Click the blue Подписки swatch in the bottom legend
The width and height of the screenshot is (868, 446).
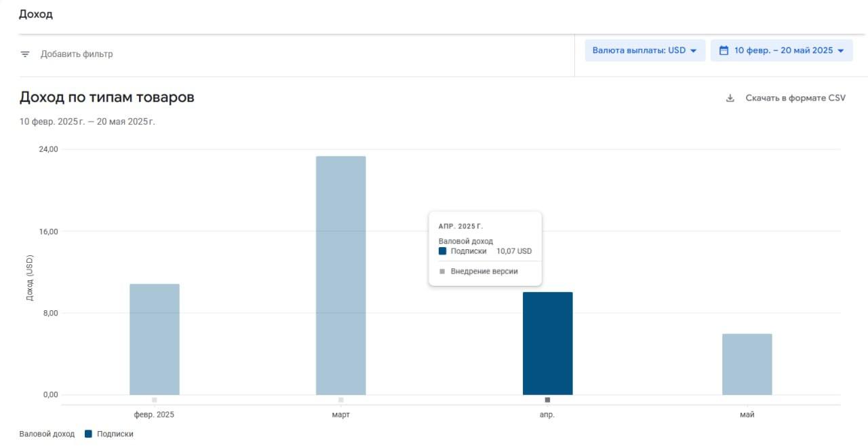pyautogui.click(x=88, y=434)
